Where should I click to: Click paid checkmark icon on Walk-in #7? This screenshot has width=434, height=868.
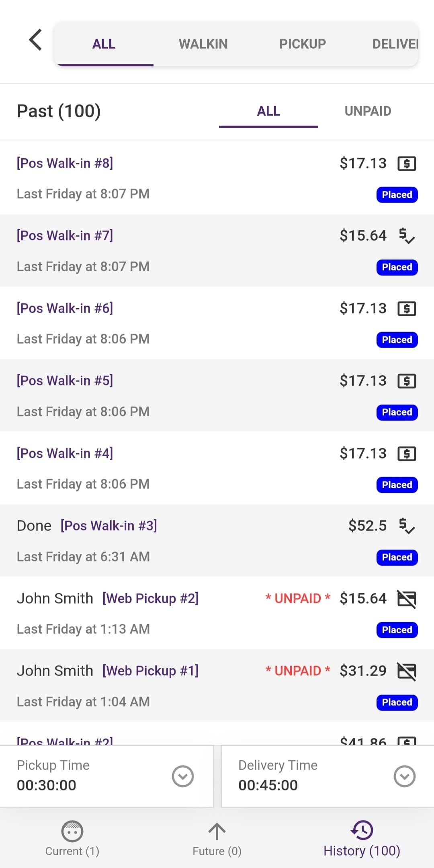407,236
